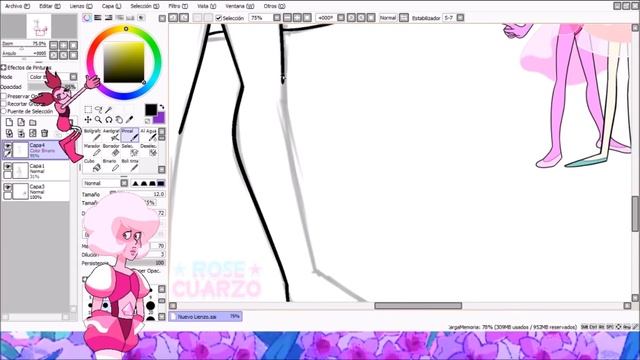The height and width of the screenshot is (360, 640).
Task: Choose the rectangular selection tool
Action: tap(88, 109)
